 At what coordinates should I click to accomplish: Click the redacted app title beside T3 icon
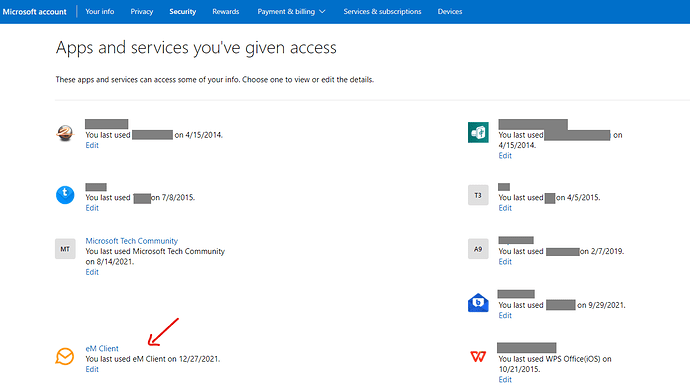tap(504, 187)
